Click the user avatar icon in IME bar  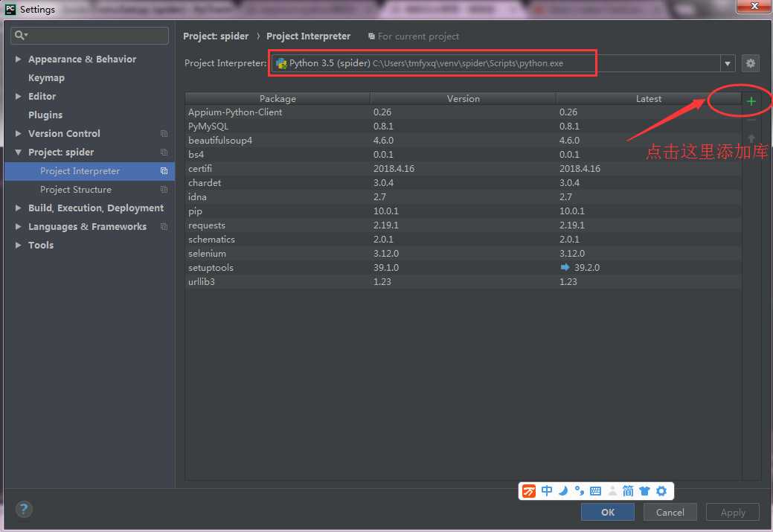(x=612, y=490)
